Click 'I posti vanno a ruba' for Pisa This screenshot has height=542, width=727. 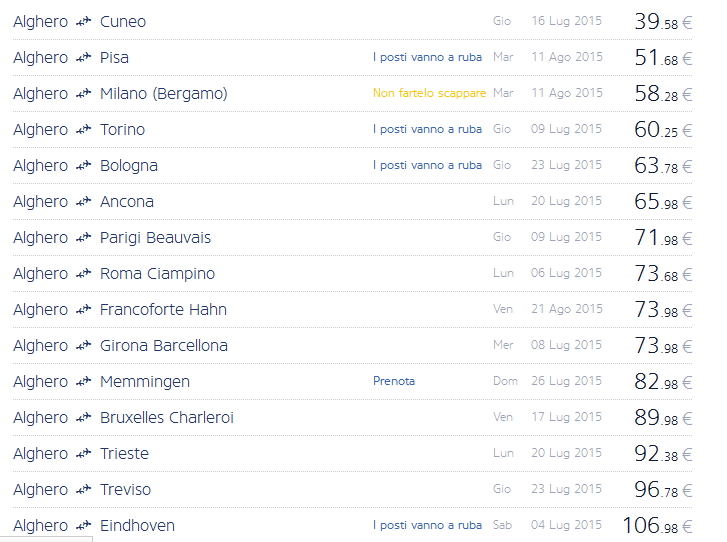pyautogui.click(x=427, y=57)
